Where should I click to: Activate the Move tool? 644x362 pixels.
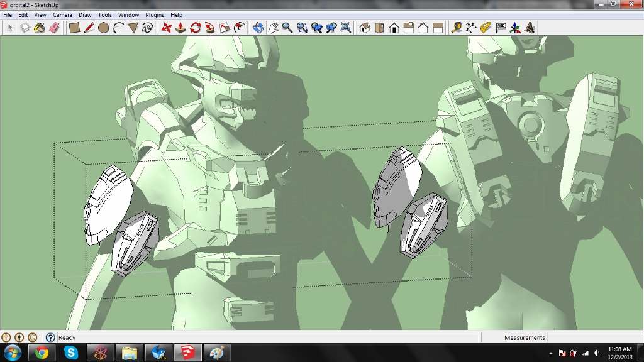[166, 28]
